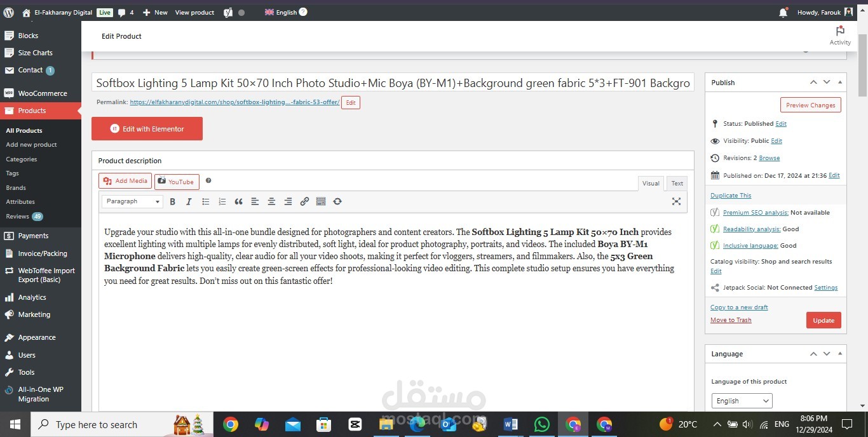868x437 pixels.
Task: Edit the product Status
Action: click(781, 124)
